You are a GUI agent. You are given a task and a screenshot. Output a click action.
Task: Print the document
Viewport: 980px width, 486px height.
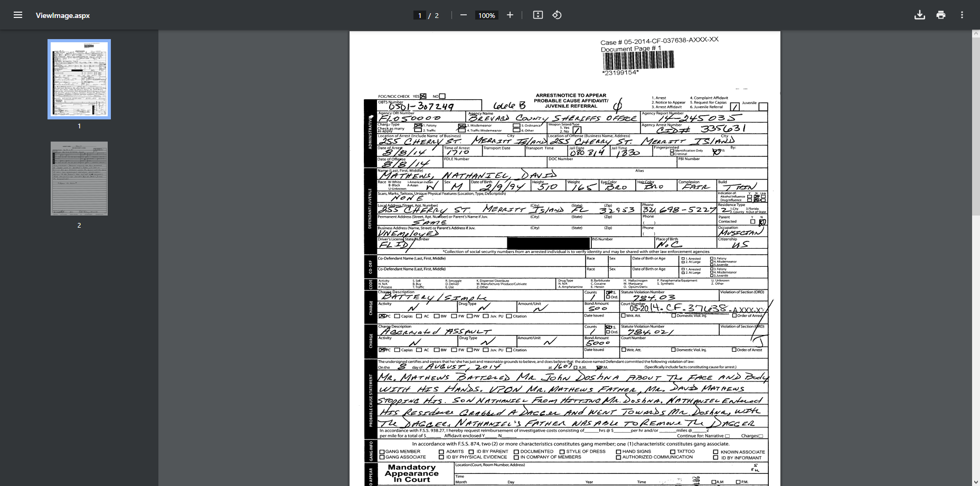(940, 15)
